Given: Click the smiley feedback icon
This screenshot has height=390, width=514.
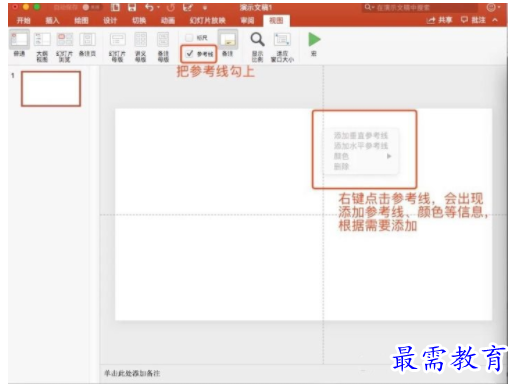Looking at the screenshot, I should 491,7.
